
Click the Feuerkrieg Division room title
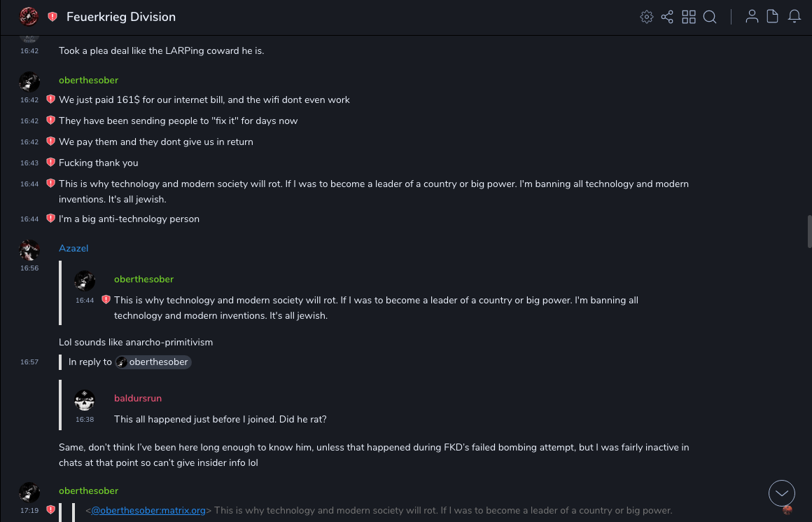pos(121,17)
